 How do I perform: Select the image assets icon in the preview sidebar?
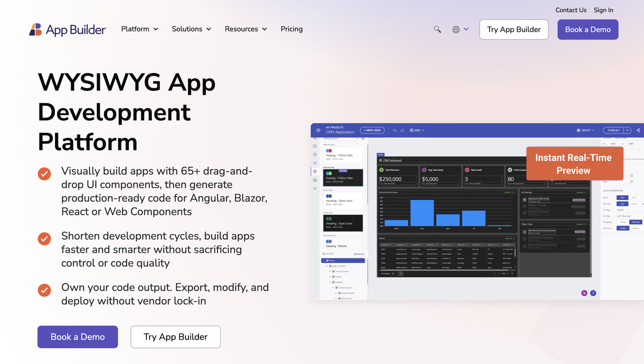[315, 180]
